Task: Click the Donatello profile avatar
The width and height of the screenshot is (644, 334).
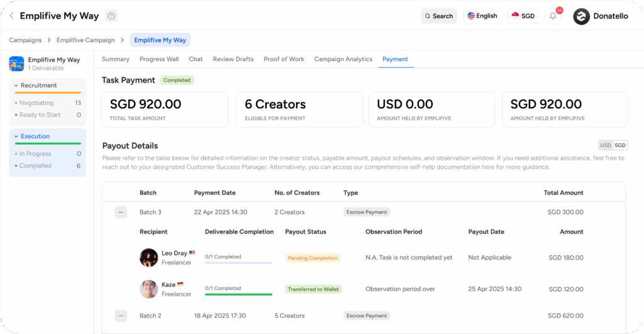Action: tap(581, 16)
